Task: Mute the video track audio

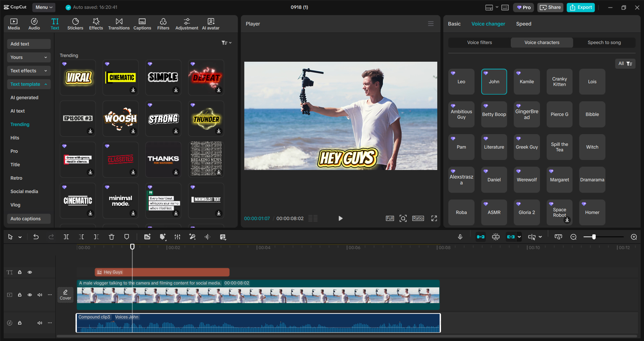Action: click(40, 295)
